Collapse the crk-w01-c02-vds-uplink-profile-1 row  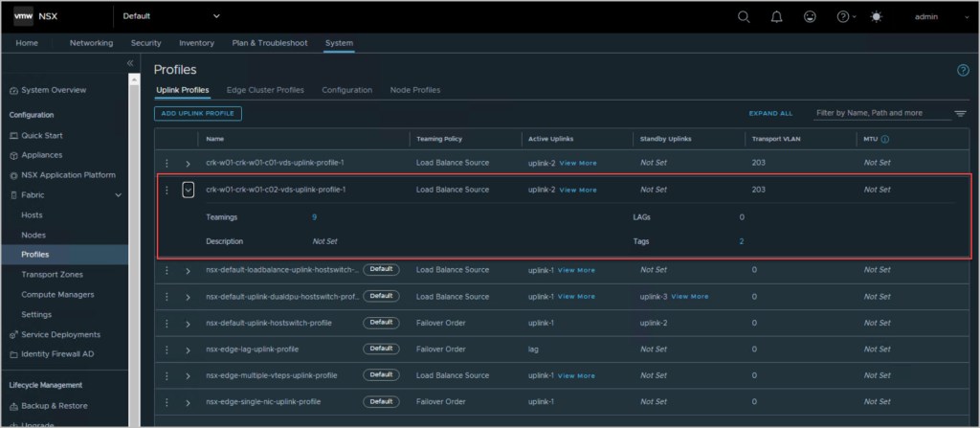pyautogui.click(x=188, y=190)
